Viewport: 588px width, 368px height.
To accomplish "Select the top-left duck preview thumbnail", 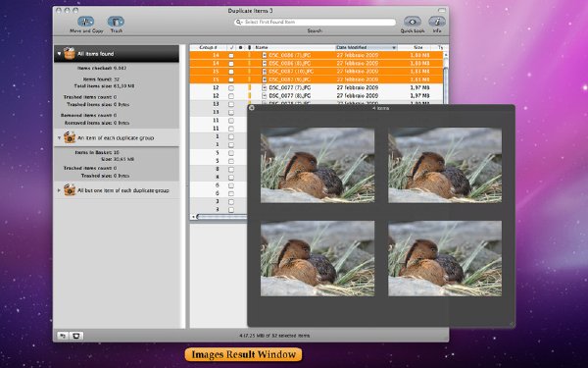I will 318,165.
